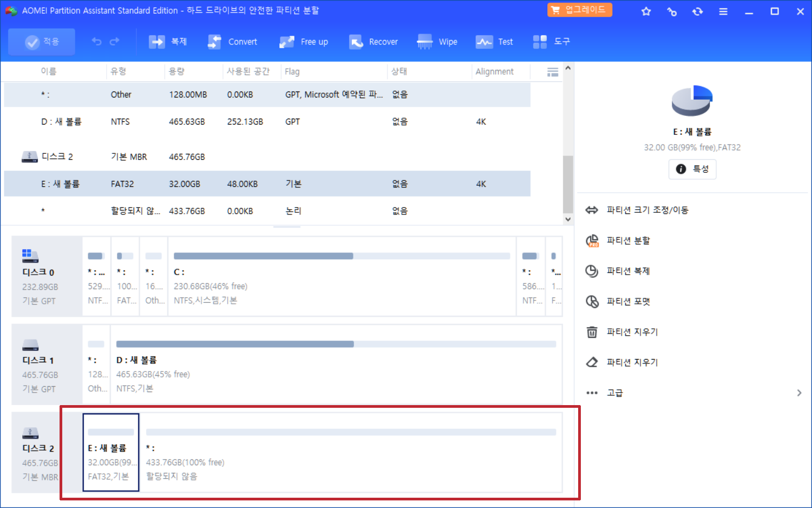Expand the 고급 (Advanced) section chevron
The image size is (812, 508).
(799, 392)
